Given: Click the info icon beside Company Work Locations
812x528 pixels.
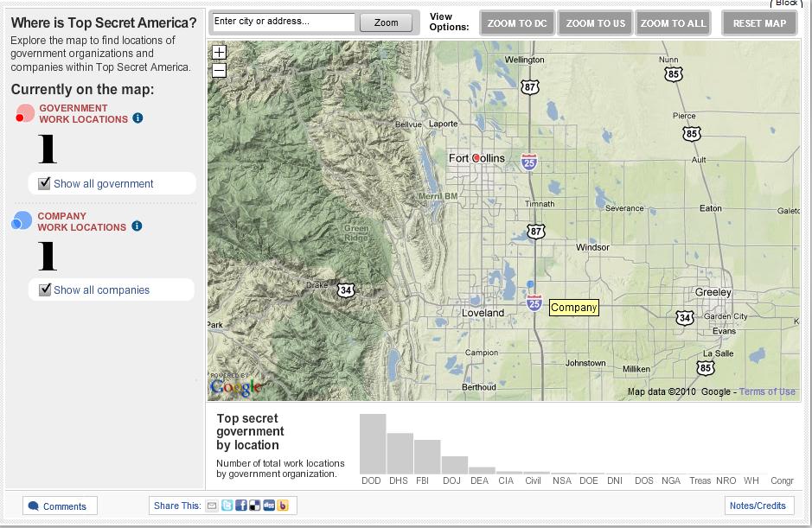Looking at the screenshot, I should click(137, 226).
